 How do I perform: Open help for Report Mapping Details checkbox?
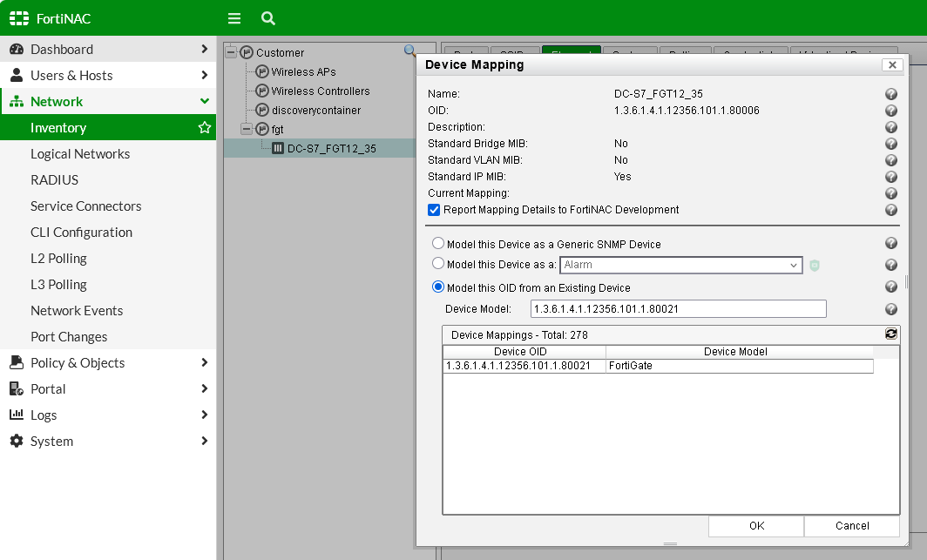point(891,210)
